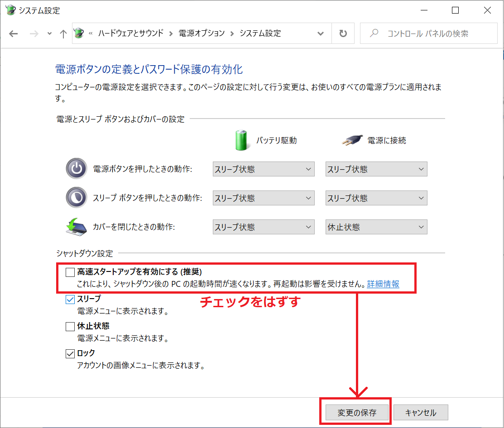Open battery dropdown for power button action

pyautogui.click(x=264, y=169)
